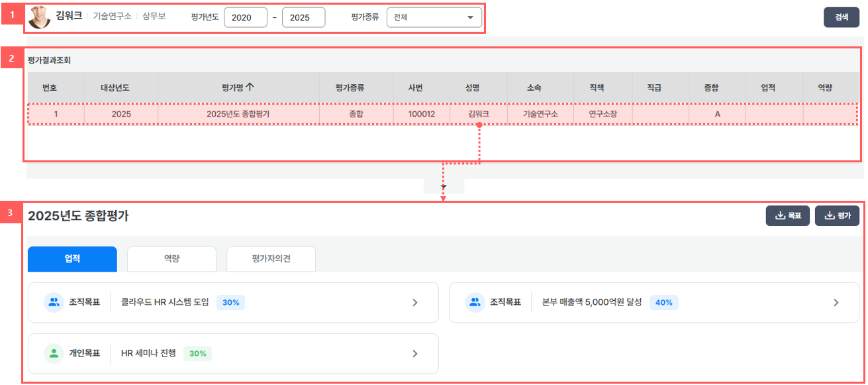
Task: Click the 성명 column header
Action: (479, 87)
